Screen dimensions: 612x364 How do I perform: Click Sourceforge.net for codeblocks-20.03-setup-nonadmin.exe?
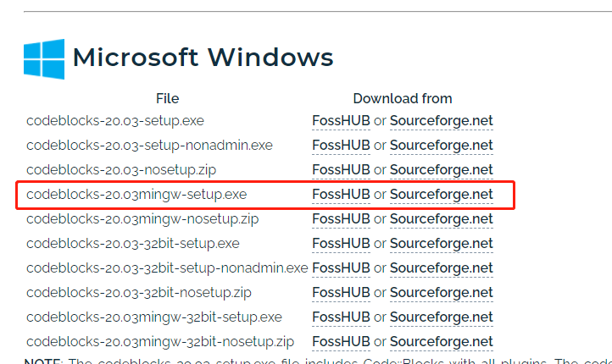point(441,146)
